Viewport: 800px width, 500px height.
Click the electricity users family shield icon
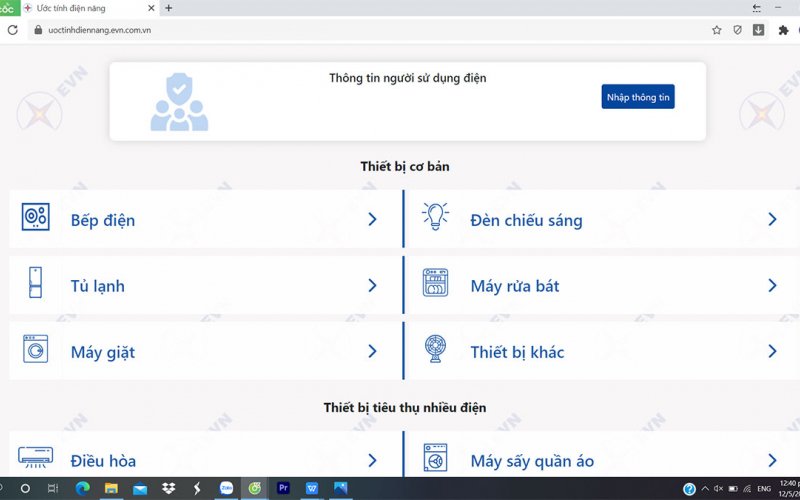[x=179, y=102]
